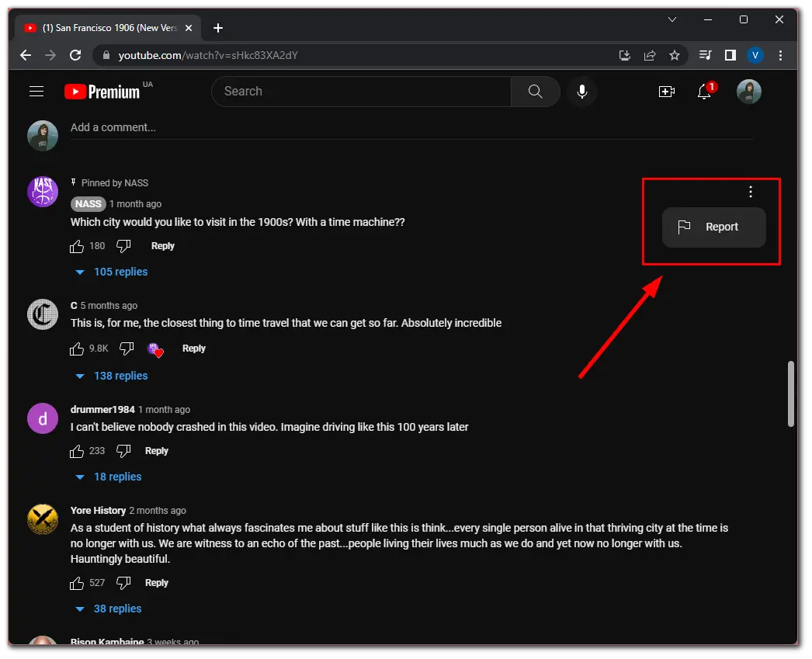
Task: Like the Yore History comment
Action: coord(77,583)
